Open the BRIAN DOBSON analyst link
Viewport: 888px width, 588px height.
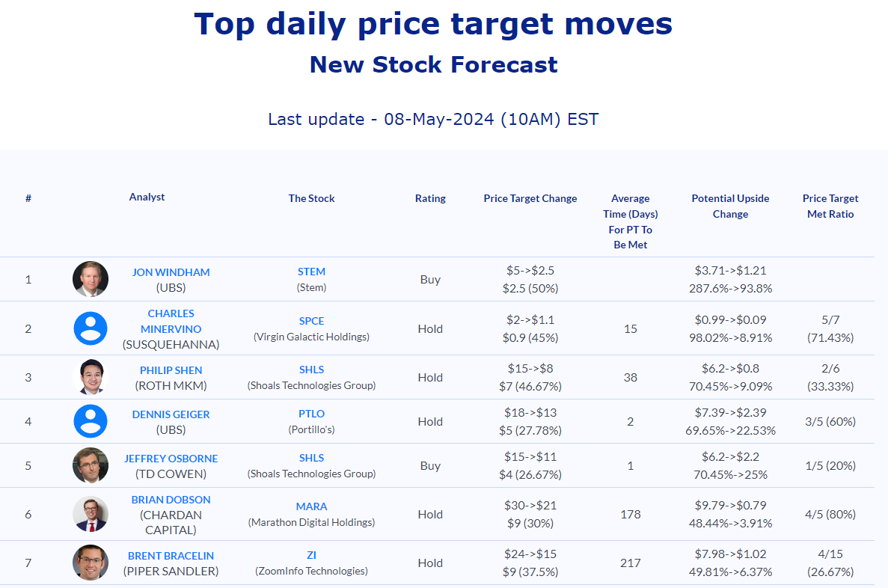[171, 500]
